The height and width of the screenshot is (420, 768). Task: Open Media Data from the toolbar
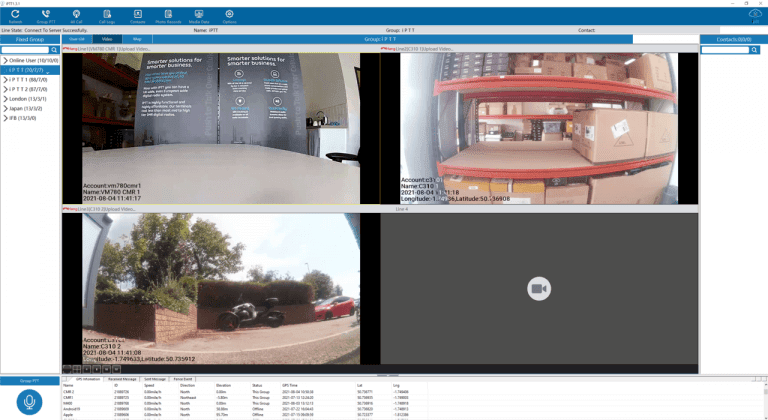199,16
